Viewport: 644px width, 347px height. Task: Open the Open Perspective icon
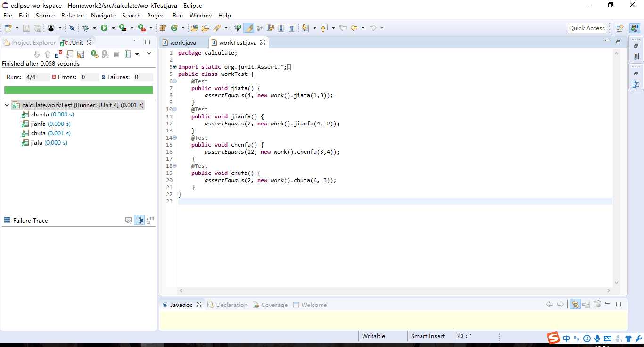pos(620,28)
